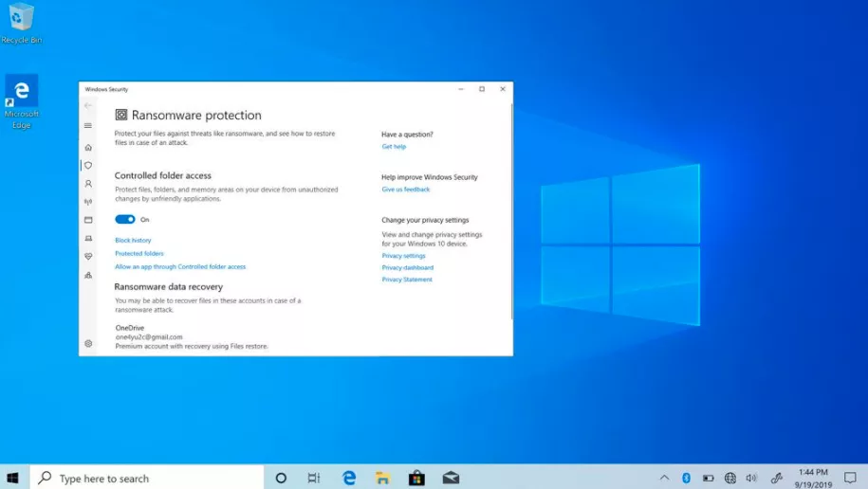Screen dimensions: 868x489
Task: Open File Explorer from taskbar
Action: (382, 478)
